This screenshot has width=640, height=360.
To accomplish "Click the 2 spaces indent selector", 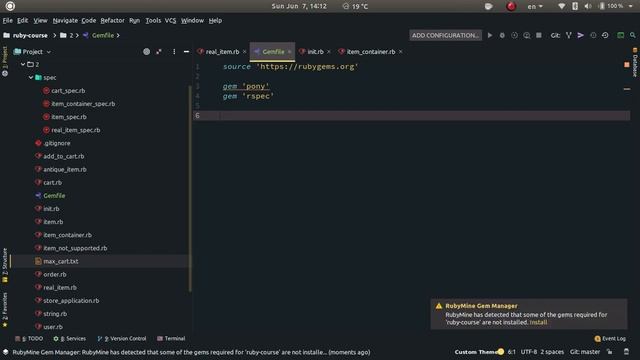I will coord(552,352).
